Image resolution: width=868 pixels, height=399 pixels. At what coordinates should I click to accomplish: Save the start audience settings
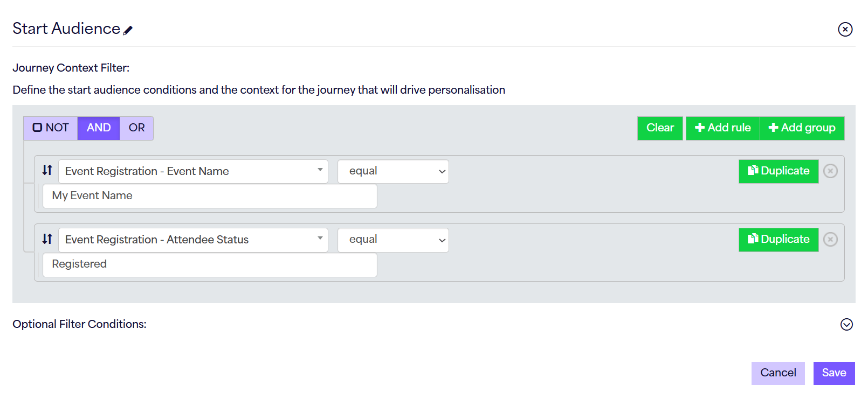(833, 373)
